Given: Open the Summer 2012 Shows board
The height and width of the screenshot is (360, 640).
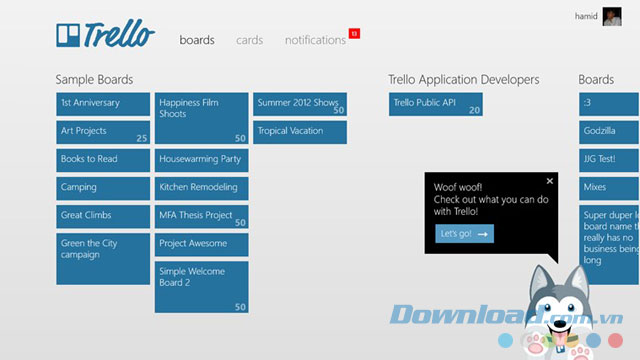Looking at the screenshot, I should coord(300,104).
